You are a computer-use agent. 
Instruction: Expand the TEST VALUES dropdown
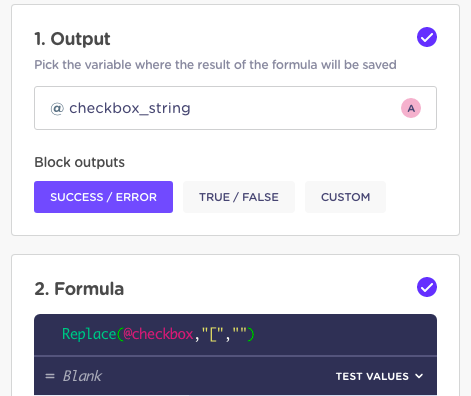pos(379,376)
